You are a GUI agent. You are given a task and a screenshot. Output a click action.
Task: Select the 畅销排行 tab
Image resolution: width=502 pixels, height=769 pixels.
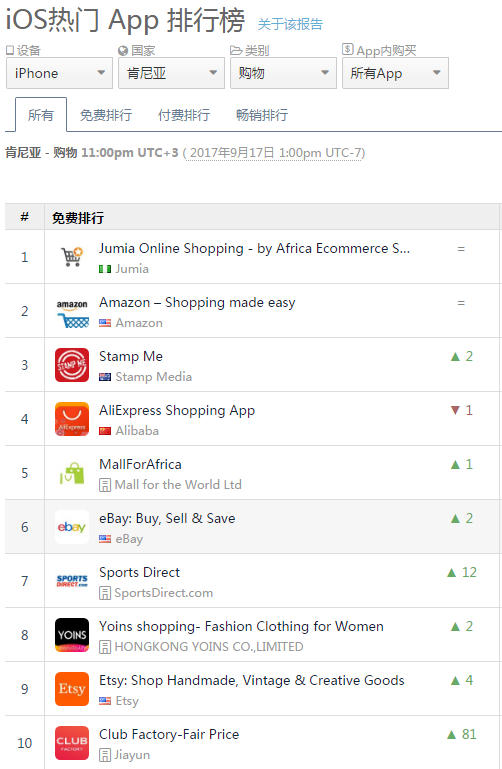tap(262, 115)
